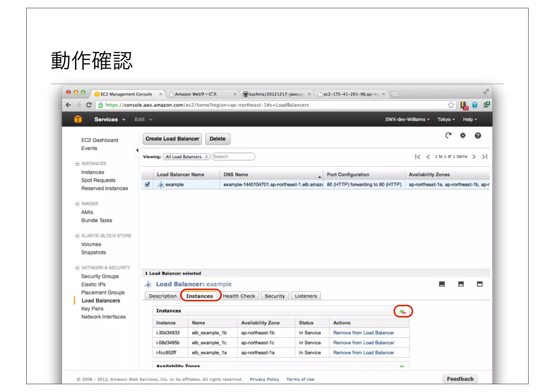Click the load balancer Search field
Viewport: 555px width, 392px height.
233,157
